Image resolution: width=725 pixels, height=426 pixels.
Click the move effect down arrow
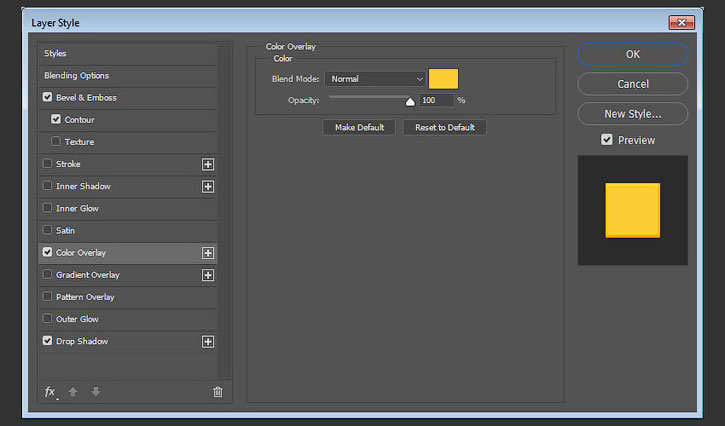click(x=96, y=392)
